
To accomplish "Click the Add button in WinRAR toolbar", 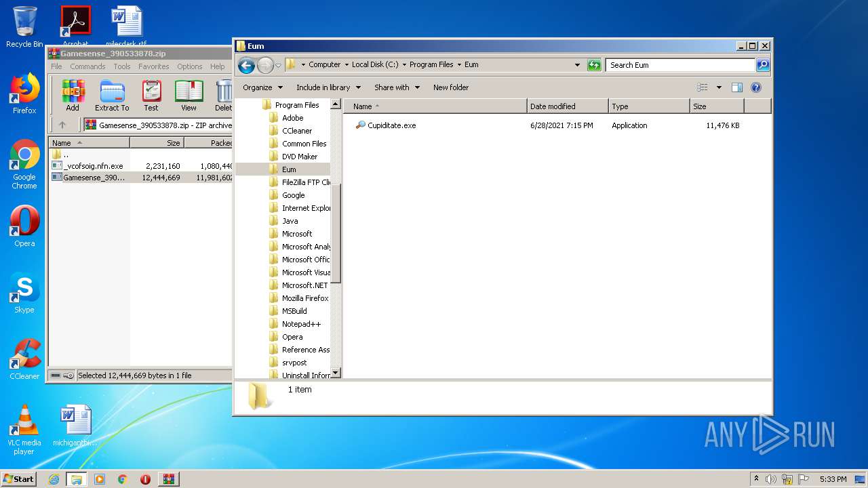I will [73, 96].
